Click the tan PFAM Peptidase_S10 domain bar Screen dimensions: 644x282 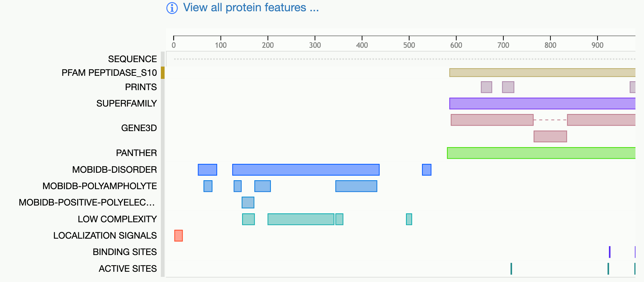542,72
